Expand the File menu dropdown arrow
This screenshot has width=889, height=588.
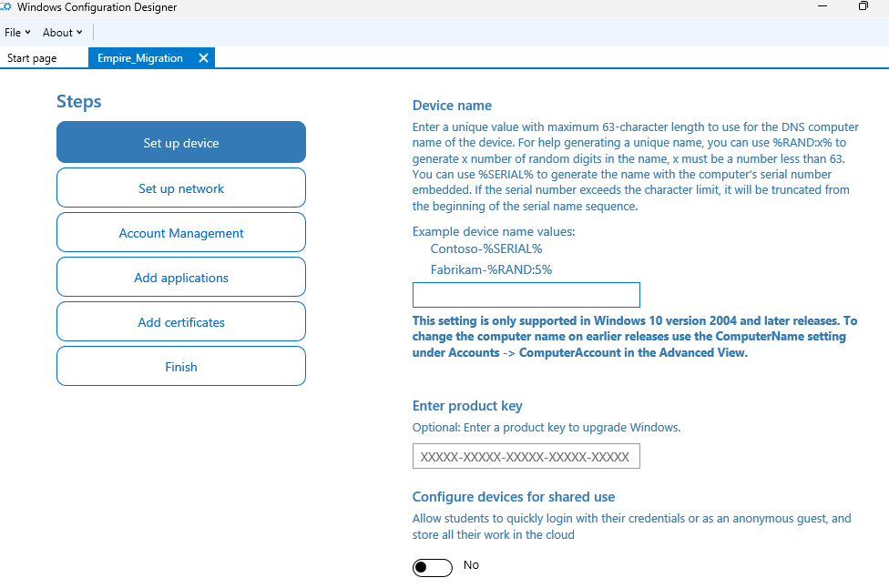coord(28,32)
